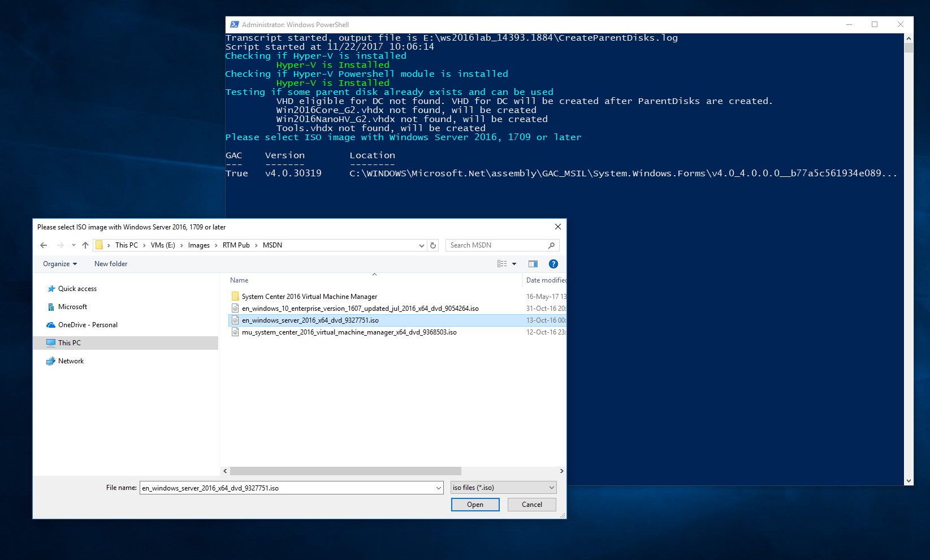Click MSDN in the address breadcrumb
This screenshot has width=930, height=560.
(272, 245)
